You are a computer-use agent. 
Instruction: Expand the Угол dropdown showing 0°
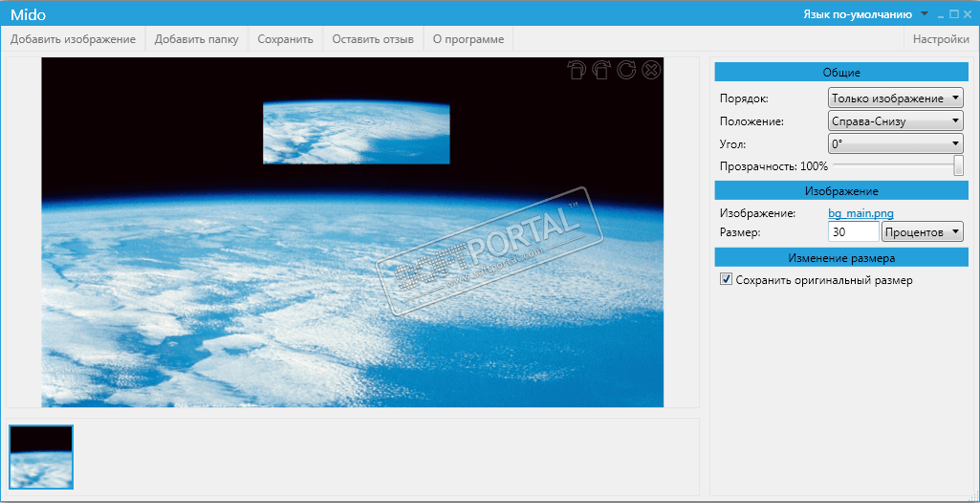coord(895,143)
